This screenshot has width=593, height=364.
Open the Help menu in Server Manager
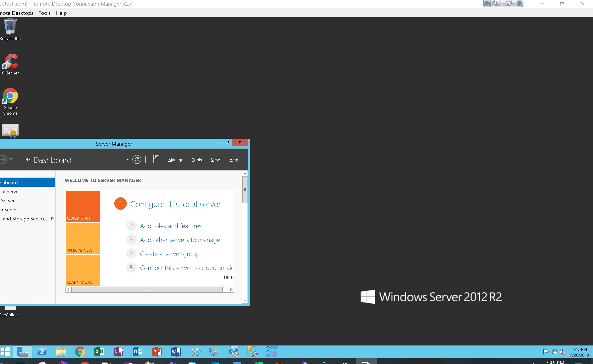[234, 160]
